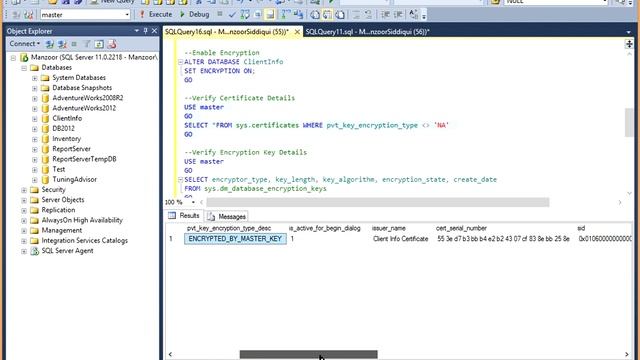Expand the Security folder
This screenshot has width=640, height=360.
point(24,190)
